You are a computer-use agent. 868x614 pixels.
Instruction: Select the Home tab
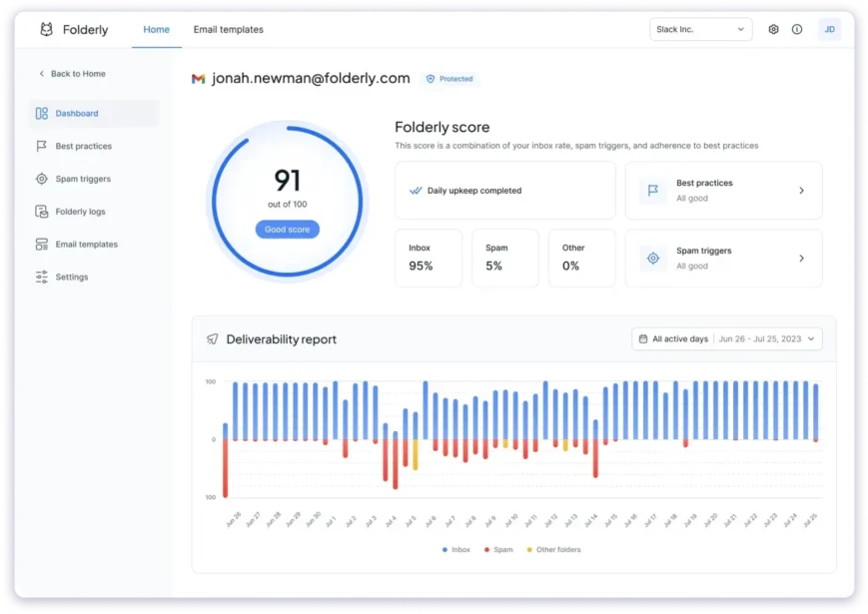[x=157, y=30]
